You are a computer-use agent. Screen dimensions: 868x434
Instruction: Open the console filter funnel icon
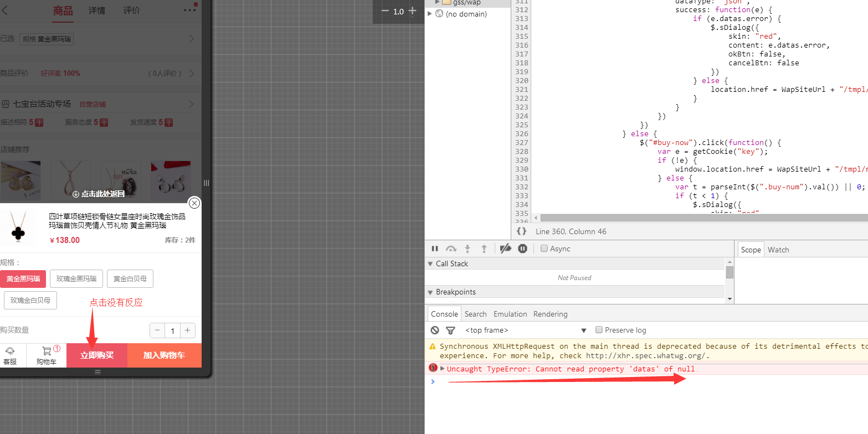click(x=450, y=330)
